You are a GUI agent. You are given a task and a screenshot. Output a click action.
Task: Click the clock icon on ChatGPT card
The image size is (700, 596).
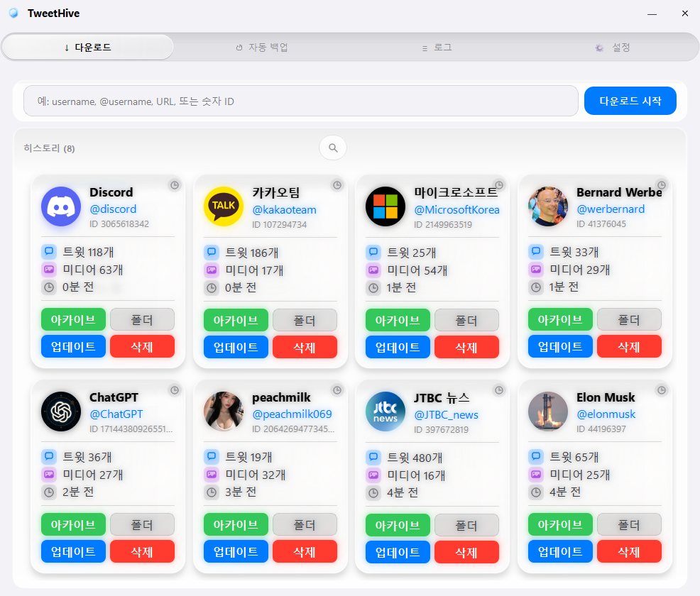click(175, 390)
